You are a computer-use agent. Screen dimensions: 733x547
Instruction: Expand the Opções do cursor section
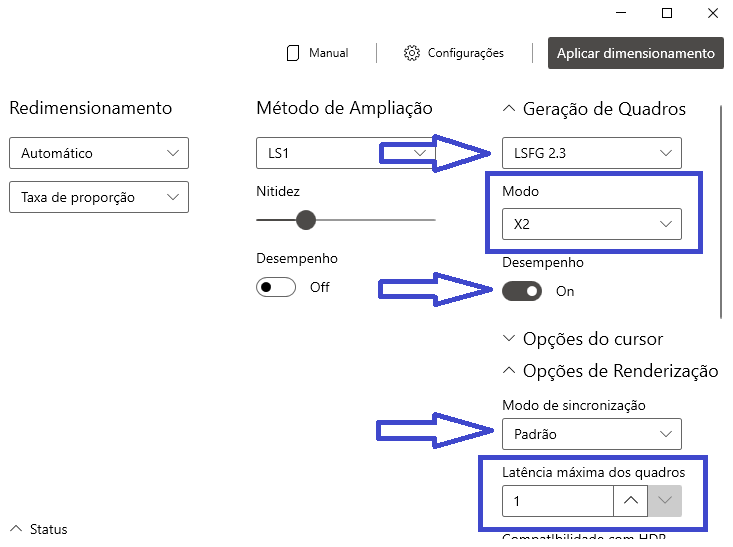pos(509,338)
